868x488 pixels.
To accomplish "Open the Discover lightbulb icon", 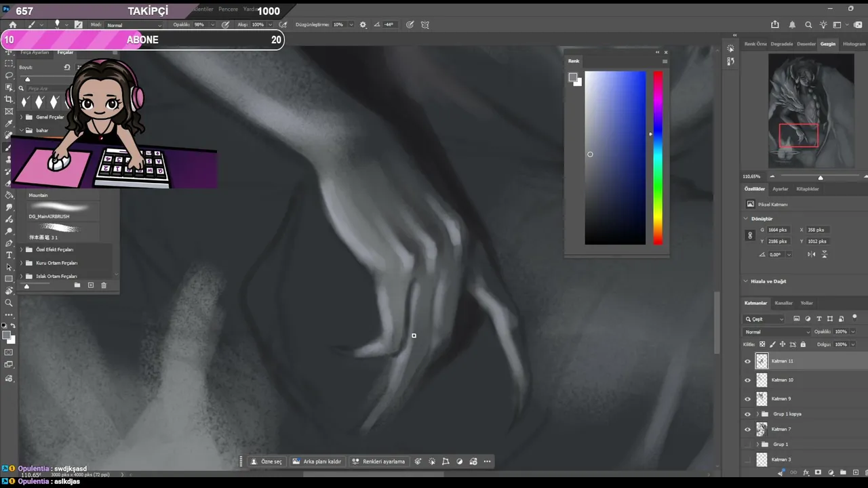I will pos(823,25).
